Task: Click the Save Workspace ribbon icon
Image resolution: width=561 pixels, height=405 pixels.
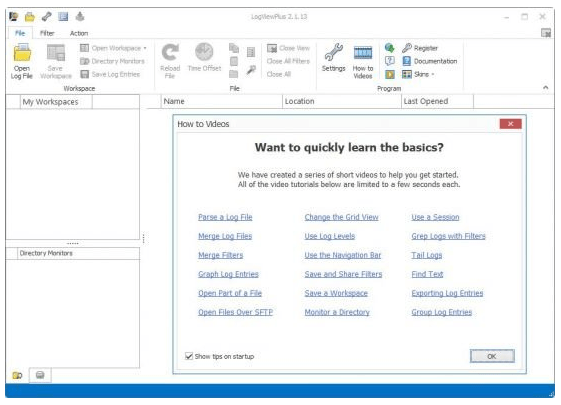Action: click(x=55, y=53)
